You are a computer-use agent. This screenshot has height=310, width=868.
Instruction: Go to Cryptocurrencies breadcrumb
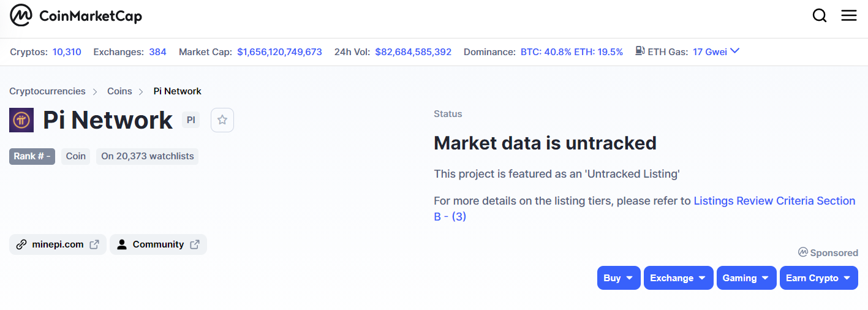[x=47, y=91]
